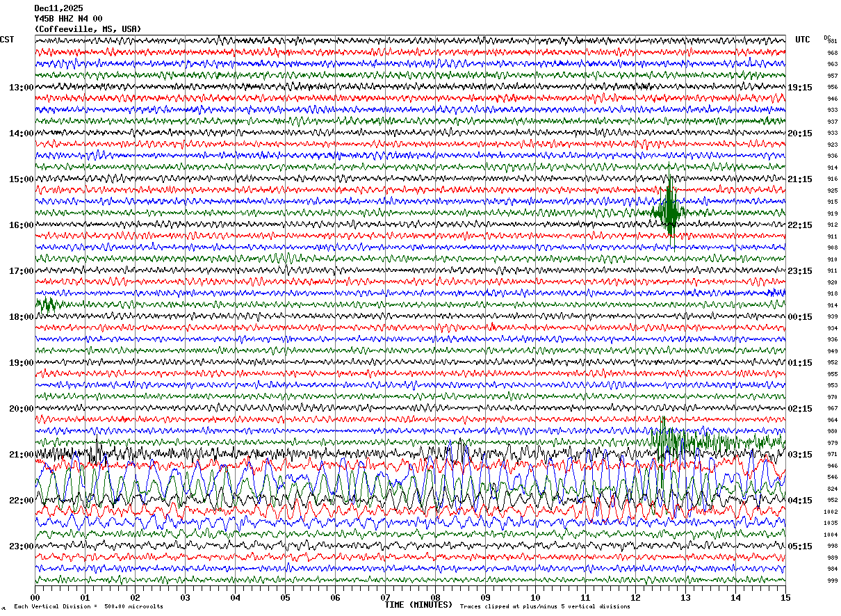Click the DC offset value 1004
841x616 pixels.
click(832, 535)
